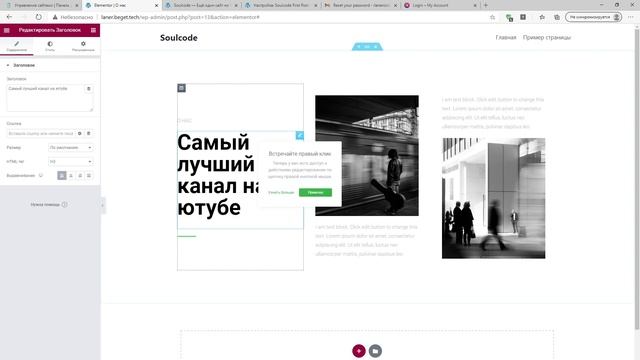Click the add section button in section handle
640x360 pixels.
tap(358, 47)
